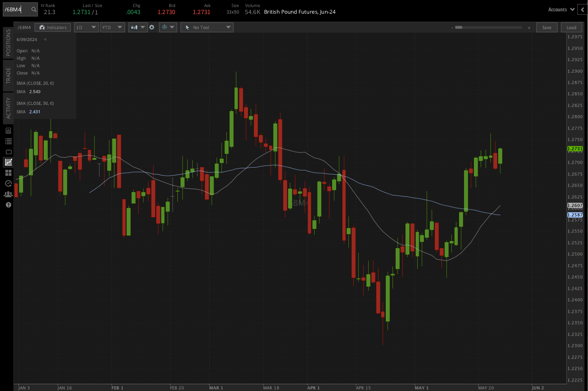Click the Volume value 54.6K
This screenshot has width=588, height=391.
coord(252,12)
